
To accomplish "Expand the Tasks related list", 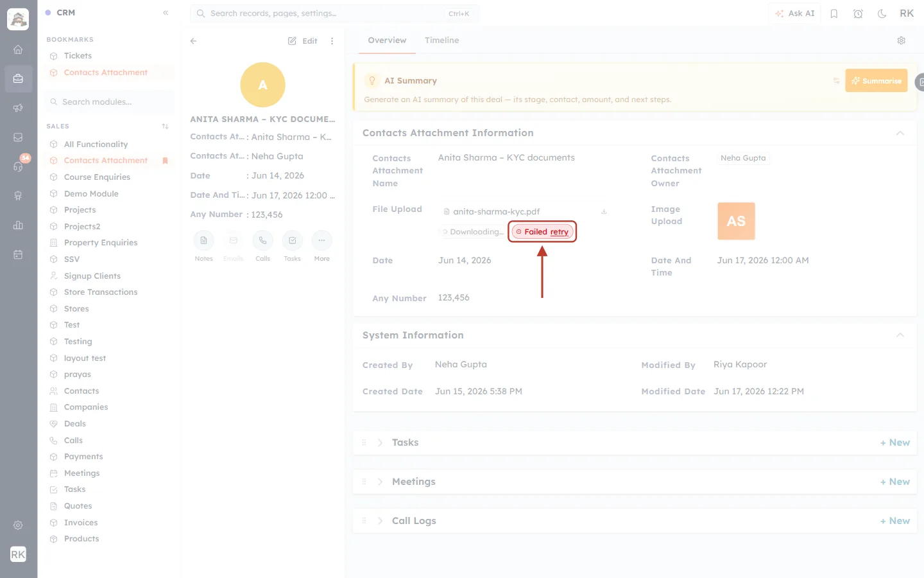I will pyautogui.click(x=380, y=442).
